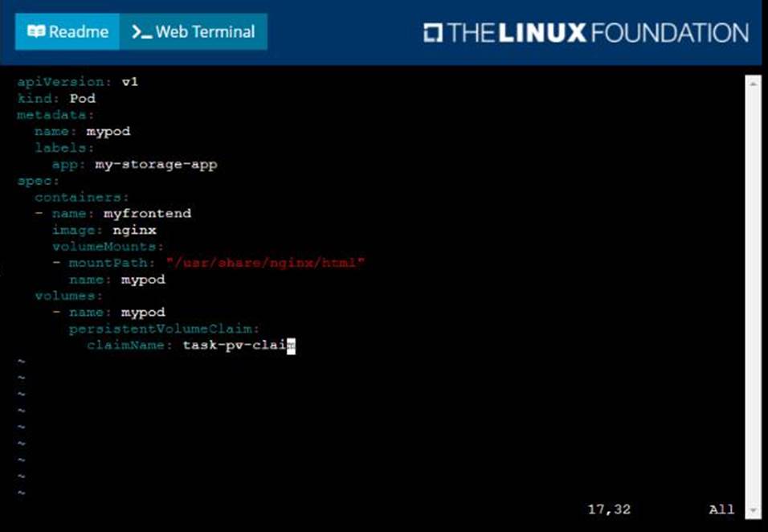Click the volumeMounts key line
768x532 pixels.
(108, 247)
